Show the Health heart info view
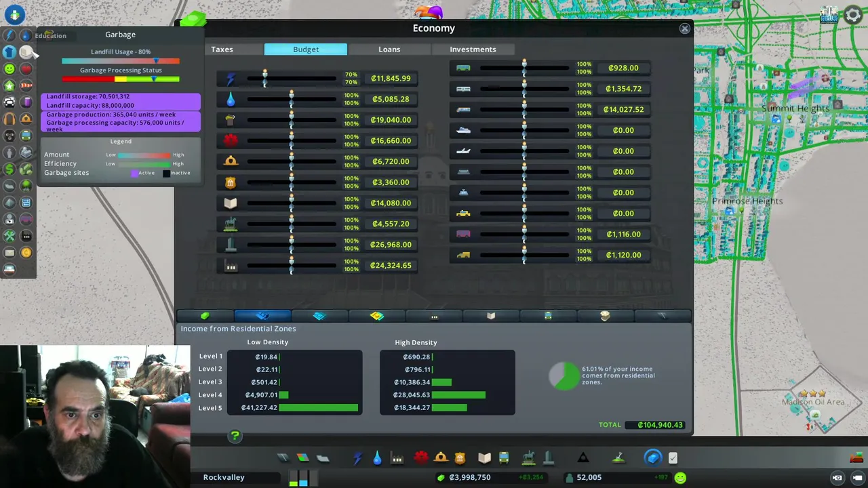The image size is (868, 488). [26, 68]
